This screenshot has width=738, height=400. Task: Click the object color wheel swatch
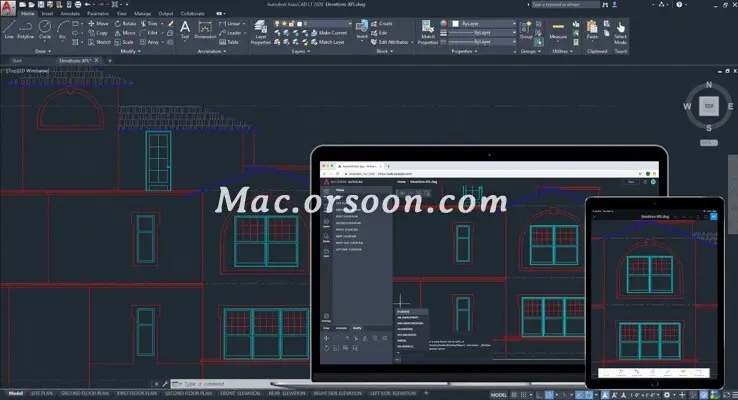(x=443, y=24)
